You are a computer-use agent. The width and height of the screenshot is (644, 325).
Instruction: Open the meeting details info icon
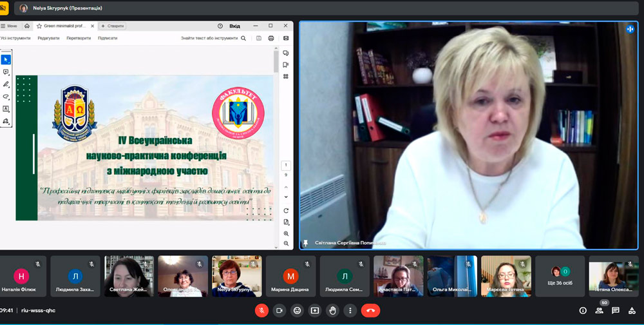tap(583, 310)
